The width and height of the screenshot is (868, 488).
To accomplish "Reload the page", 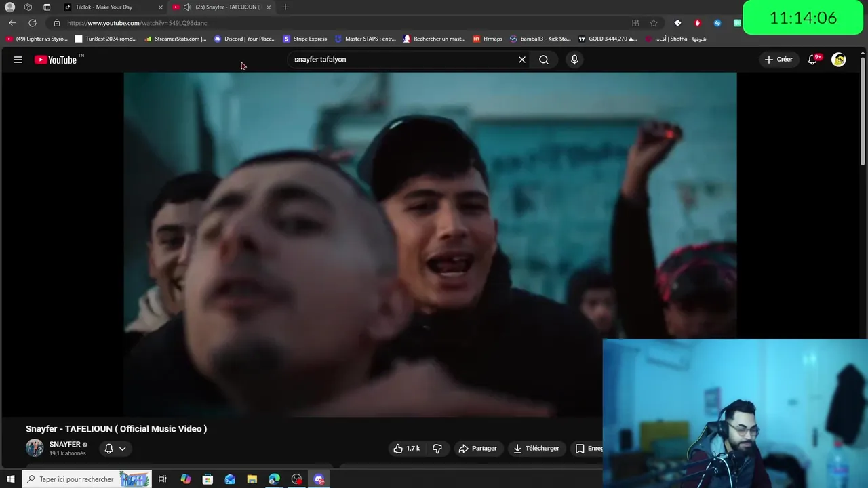I will click(x=32, y=23).
